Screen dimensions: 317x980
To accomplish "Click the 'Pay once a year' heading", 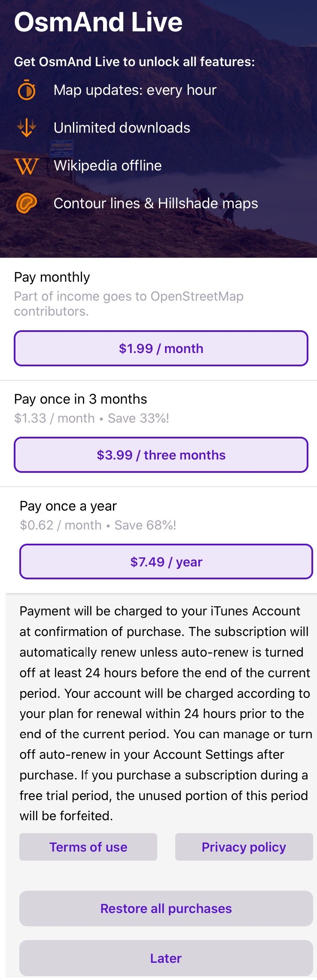I will coord(68,506).
